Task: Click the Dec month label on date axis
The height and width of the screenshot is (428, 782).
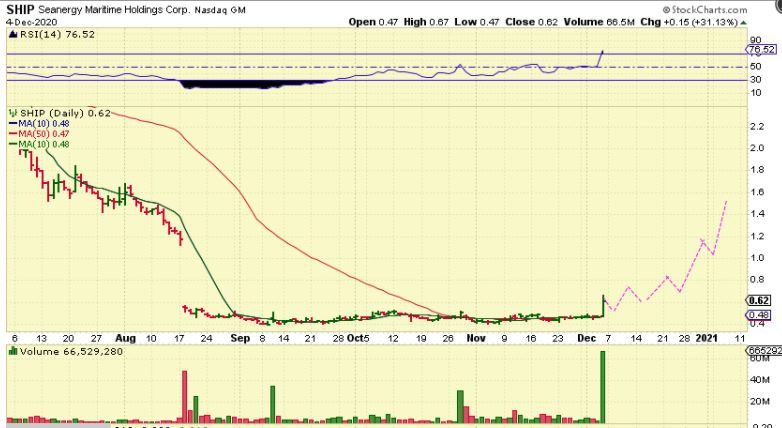Action: 586,338
